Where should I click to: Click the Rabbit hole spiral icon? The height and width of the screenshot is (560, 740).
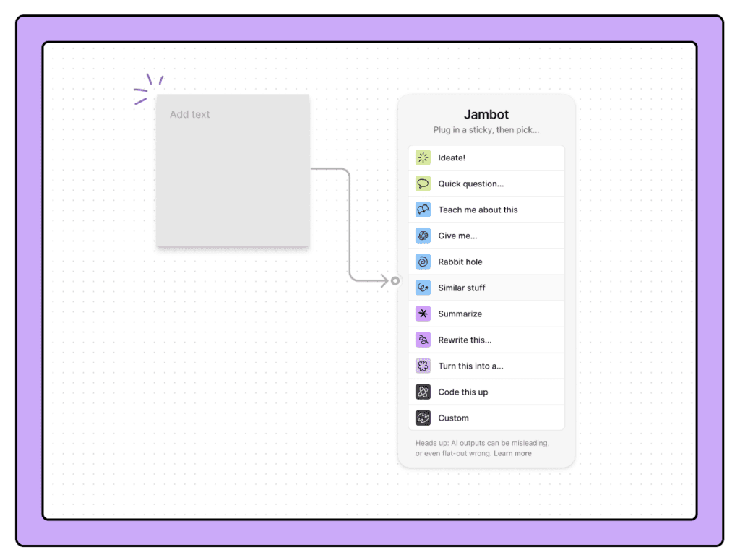coord(423,262)
